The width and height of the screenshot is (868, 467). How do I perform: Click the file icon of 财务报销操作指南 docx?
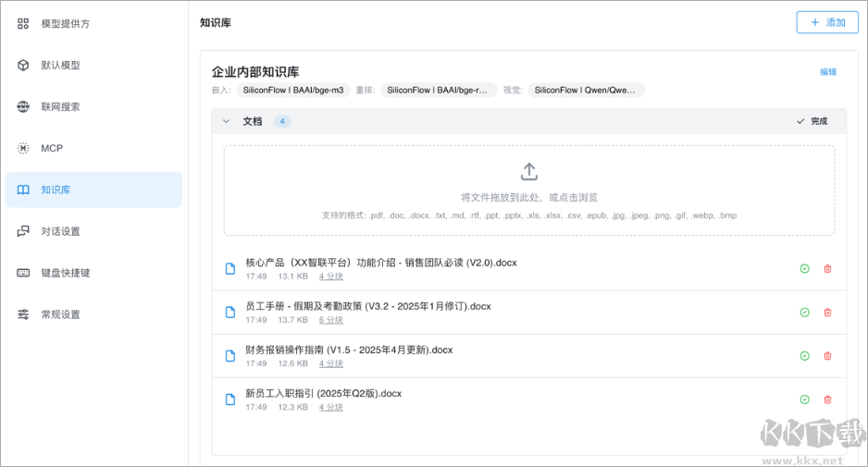coord(230,356)
